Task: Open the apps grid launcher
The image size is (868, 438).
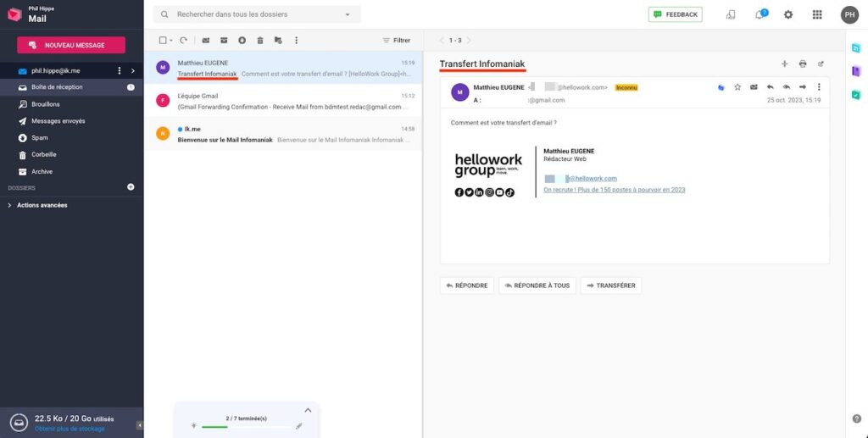Action: click(x=817, y=14)
